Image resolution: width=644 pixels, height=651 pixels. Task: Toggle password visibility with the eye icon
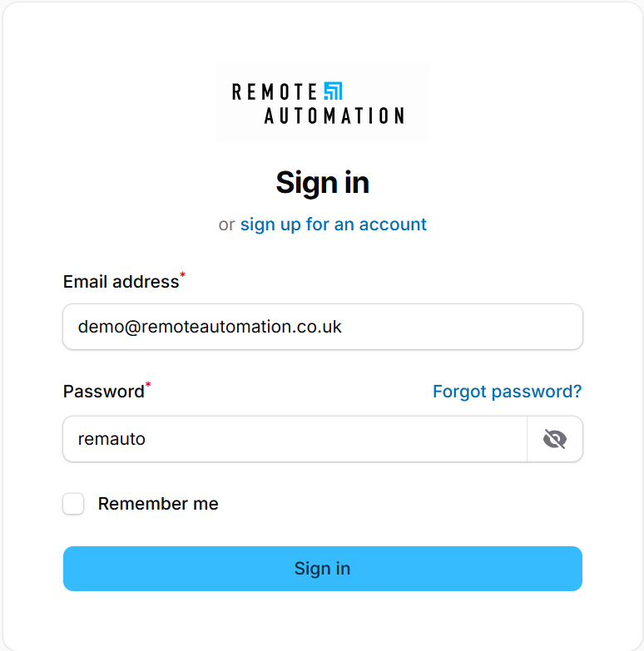click(x=555, y=439)
